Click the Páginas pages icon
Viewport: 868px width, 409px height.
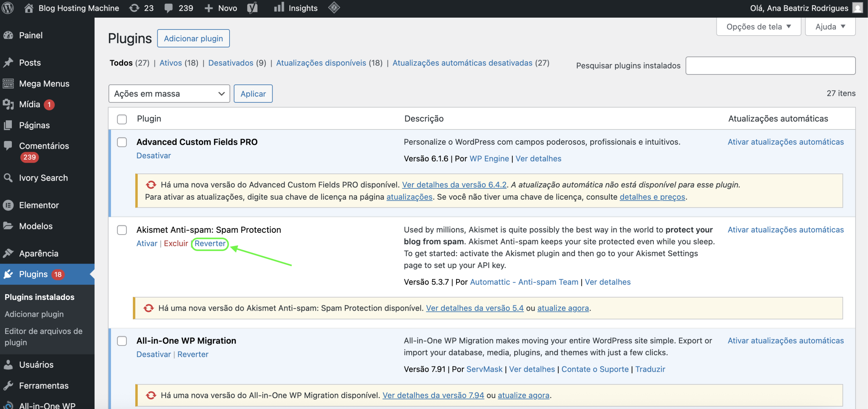[x=8, y=125]
